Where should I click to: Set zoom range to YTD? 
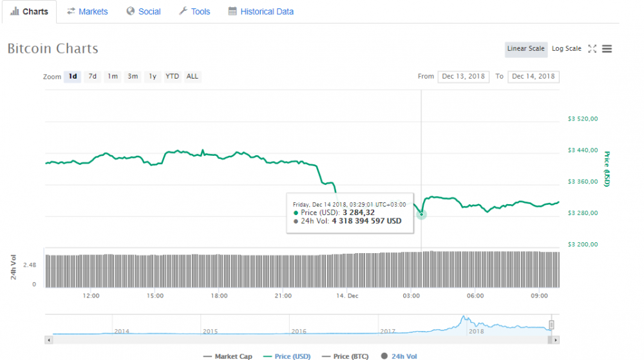pos(172,77)
